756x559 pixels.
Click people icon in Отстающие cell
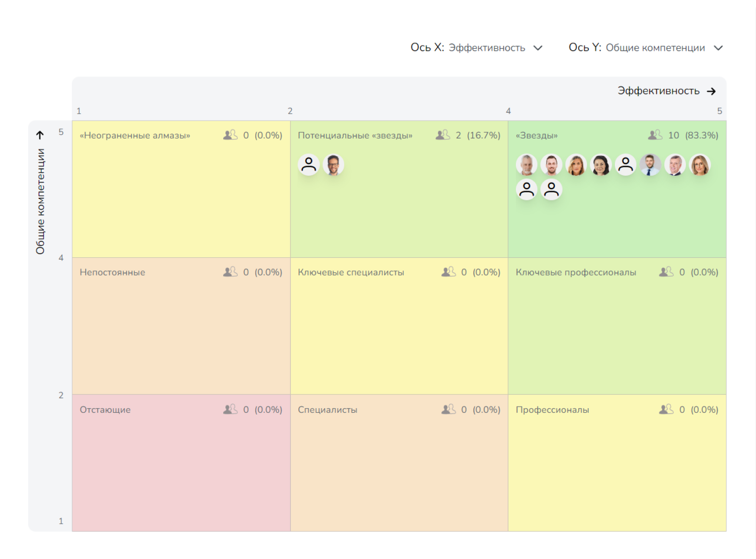click(230, 410)
